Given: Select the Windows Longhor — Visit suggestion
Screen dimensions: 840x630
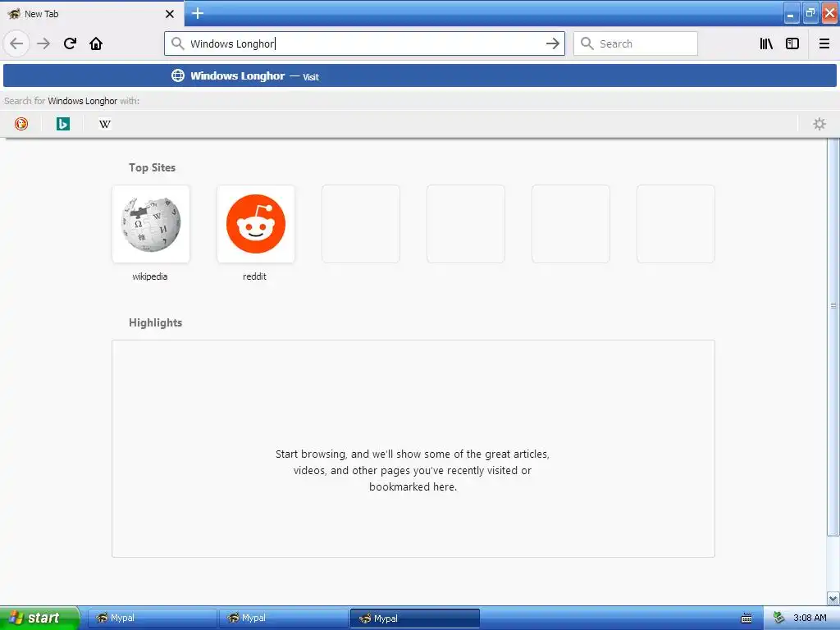Looking at the screenshot, I should pos(419,75).
